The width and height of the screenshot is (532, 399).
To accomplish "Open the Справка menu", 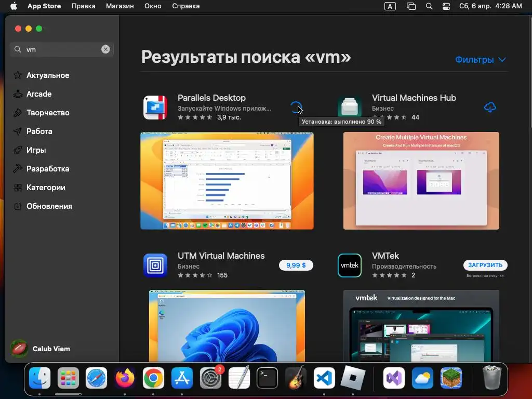I will (185, 6).
